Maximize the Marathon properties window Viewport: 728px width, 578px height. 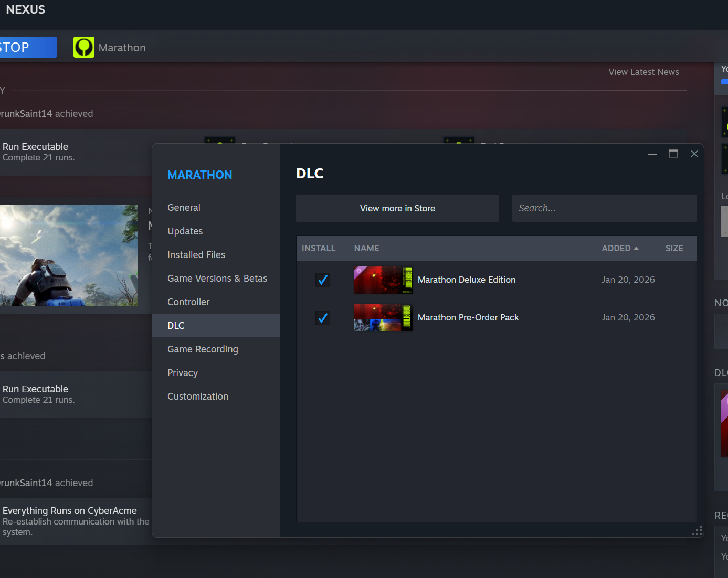pyautogui.click(x=673, y=154)
